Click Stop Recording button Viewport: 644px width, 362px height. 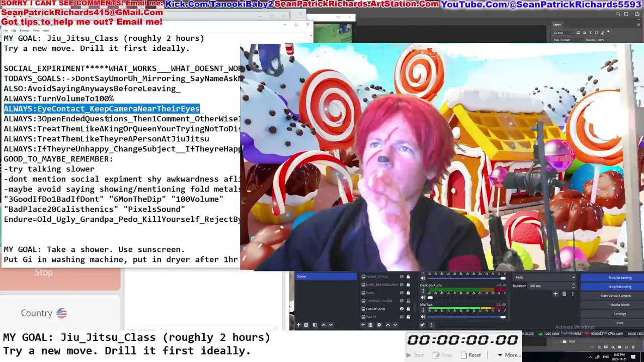tap(612, 287)
